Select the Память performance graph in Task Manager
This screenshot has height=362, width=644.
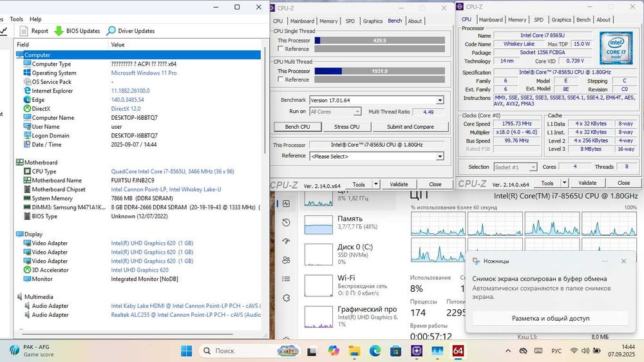318,224
